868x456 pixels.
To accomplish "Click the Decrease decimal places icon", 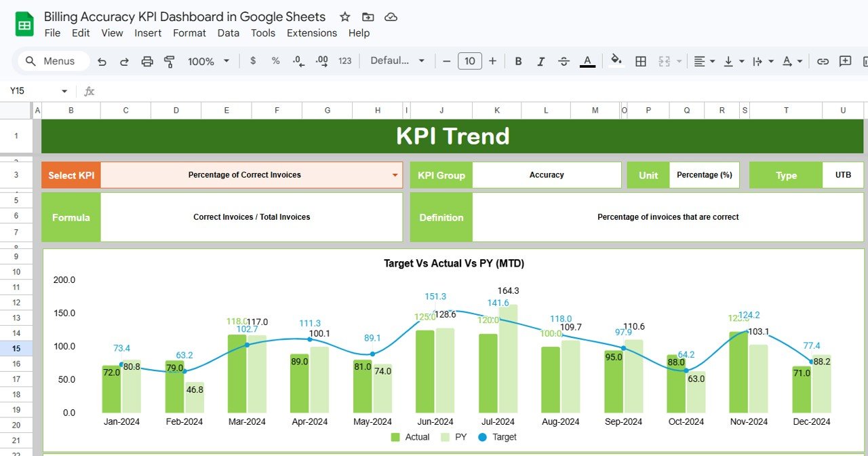I will [x=298, y=61].
